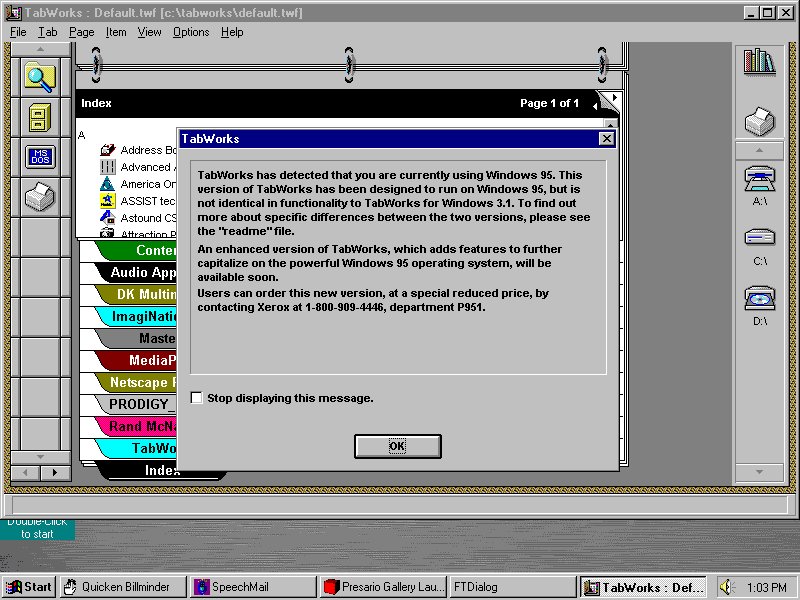Screen dimensions: 800x600
Task: Click the Astound entry icon
Action: pos(108,218)
